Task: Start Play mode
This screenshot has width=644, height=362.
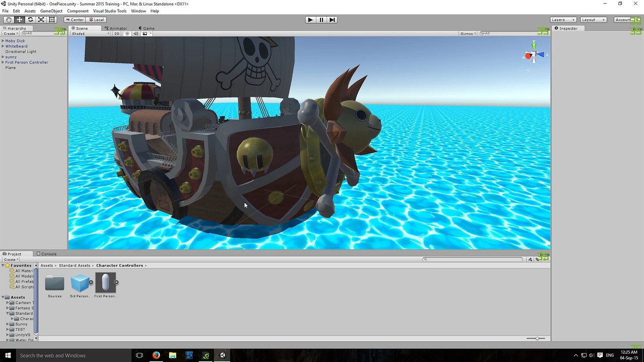Action: point(310,20)
